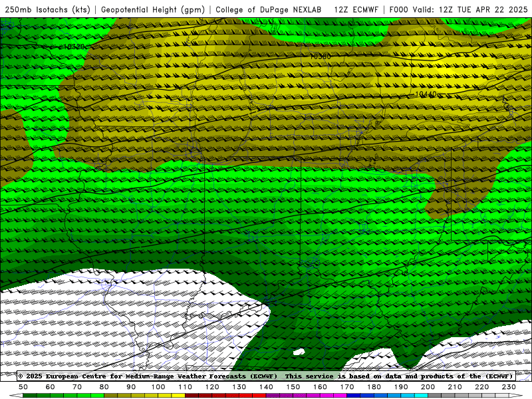Screen dimensions: 532x399
Task: Click the cyan swatch left of 200
Action: [x=421, y=396]
